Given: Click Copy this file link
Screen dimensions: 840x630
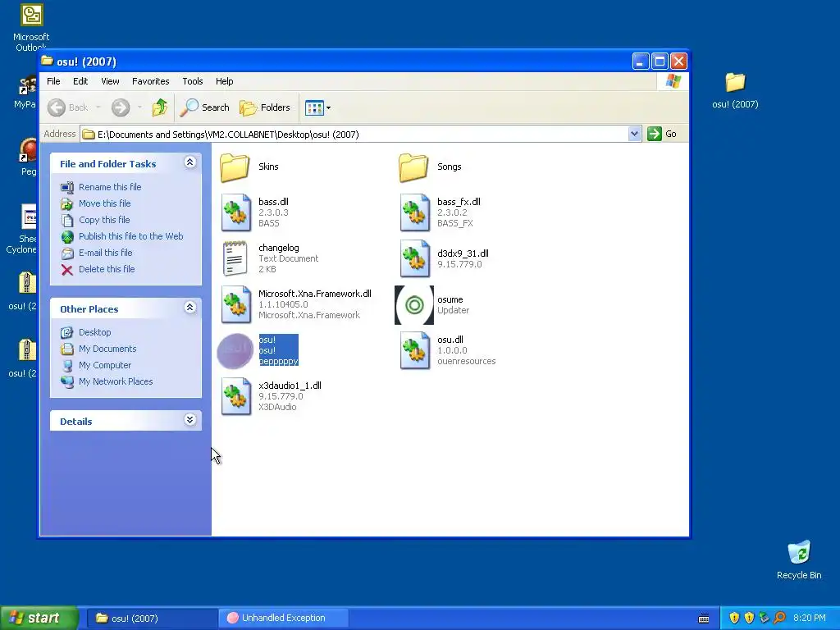Looking at the screenshot, I should pyautogui.click(x=104, y=220).
